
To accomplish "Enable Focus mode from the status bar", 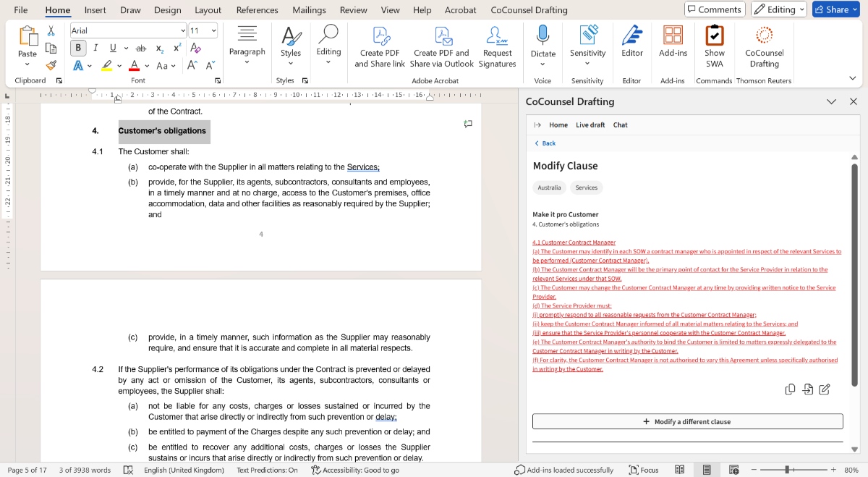I will tap(642, 469).
